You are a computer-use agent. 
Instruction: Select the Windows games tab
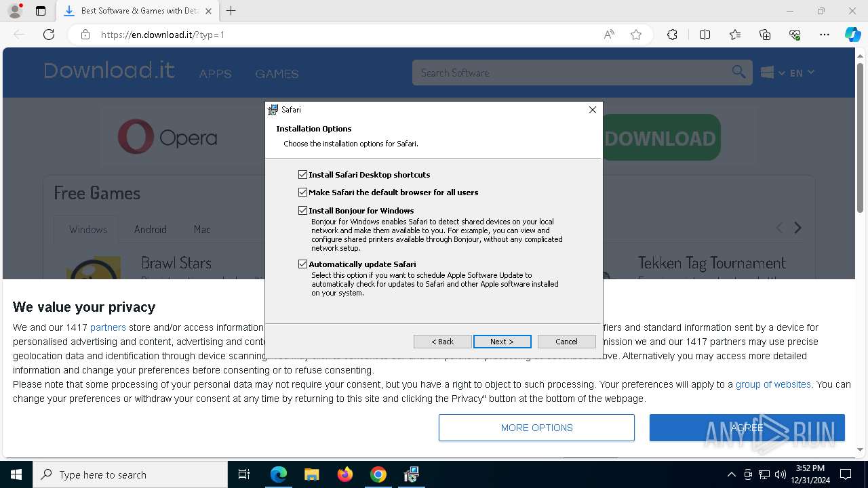tap(87, 229)
